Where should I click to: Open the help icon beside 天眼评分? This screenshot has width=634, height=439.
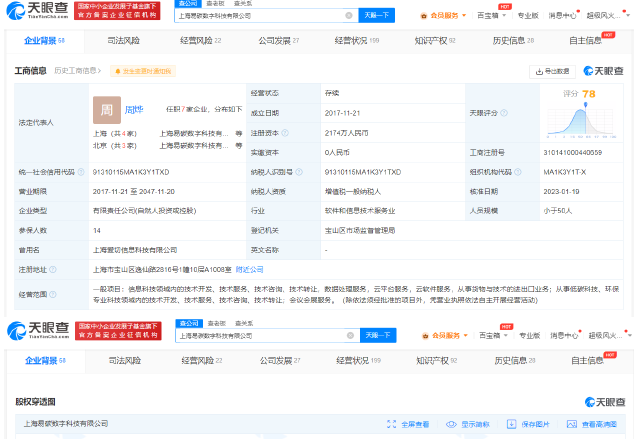(504, 113)
